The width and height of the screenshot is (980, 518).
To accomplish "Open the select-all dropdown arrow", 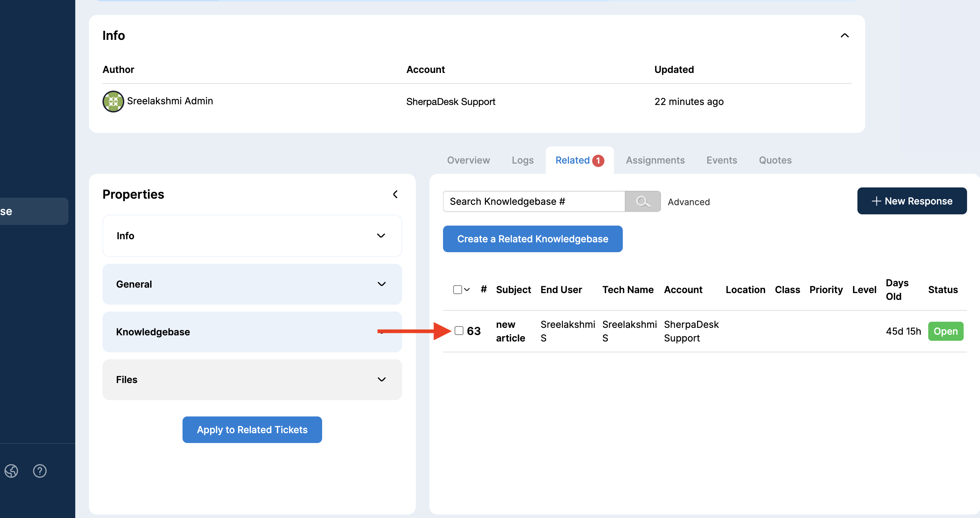I will [x=467, y=290].
